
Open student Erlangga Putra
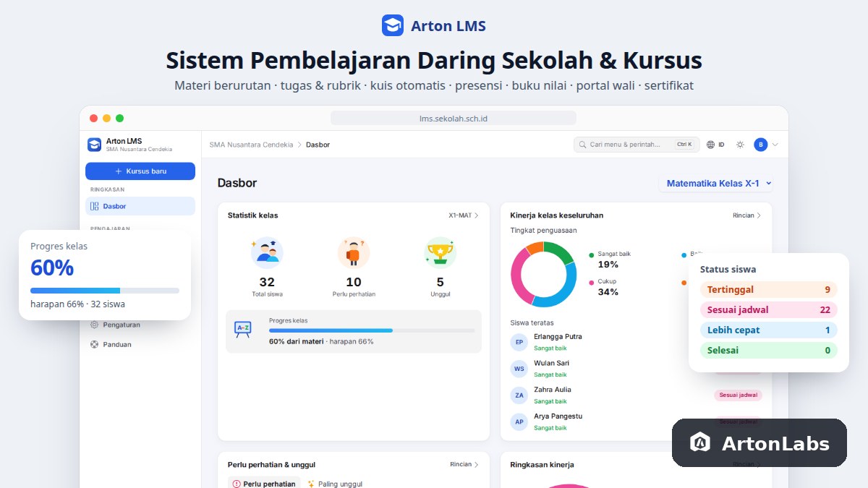coord(558,337)
